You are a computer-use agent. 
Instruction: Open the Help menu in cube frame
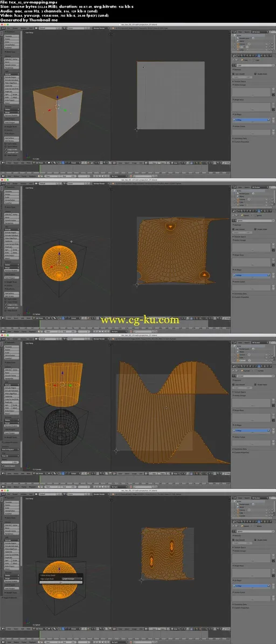click(x=30, y=28)
